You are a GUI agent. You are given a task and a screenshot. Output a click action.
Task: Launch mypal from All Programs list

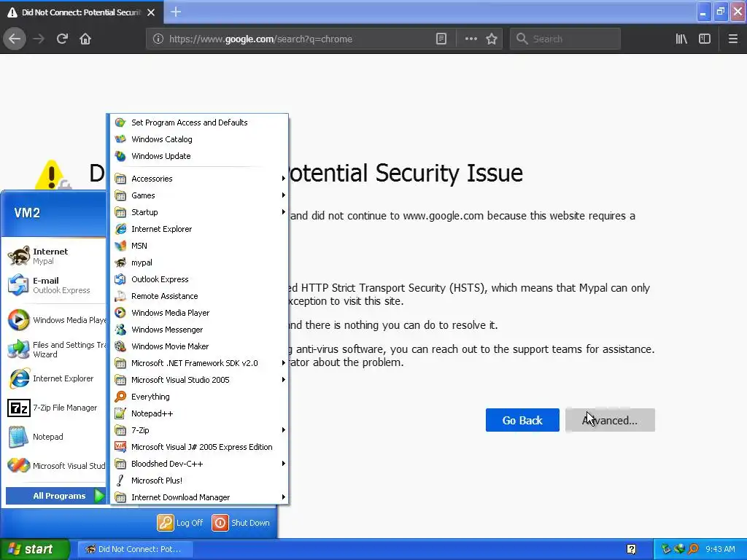pyautogui.click(x=199, y=262)
